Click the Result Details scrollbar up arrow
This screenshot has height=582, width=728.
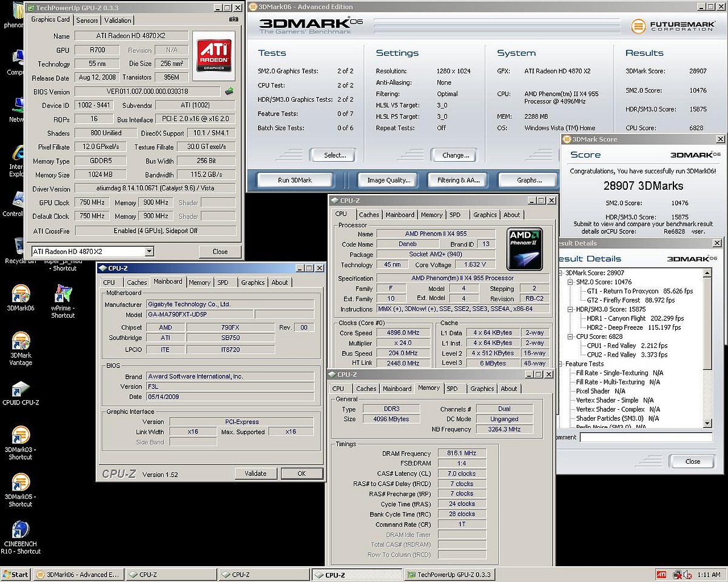[707, 273]
